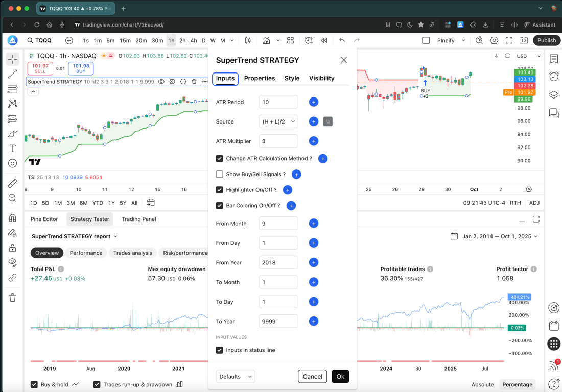Enable Show Buy/Sell Signals checkbox

click(x=219, y=175)
